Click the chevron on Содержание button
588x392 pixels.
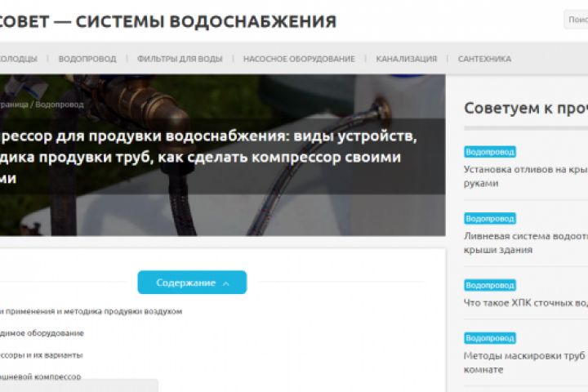tap(225, 283)
